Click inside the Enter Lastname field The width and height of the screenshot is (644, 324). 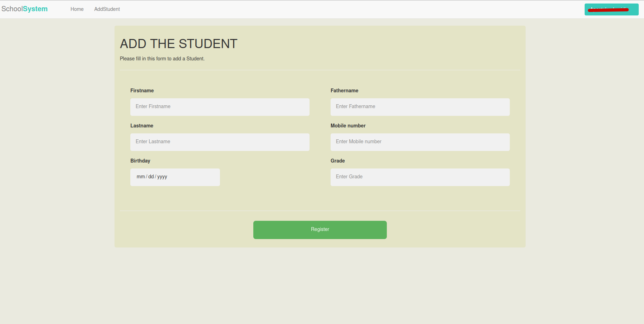[x=220, y=142]
